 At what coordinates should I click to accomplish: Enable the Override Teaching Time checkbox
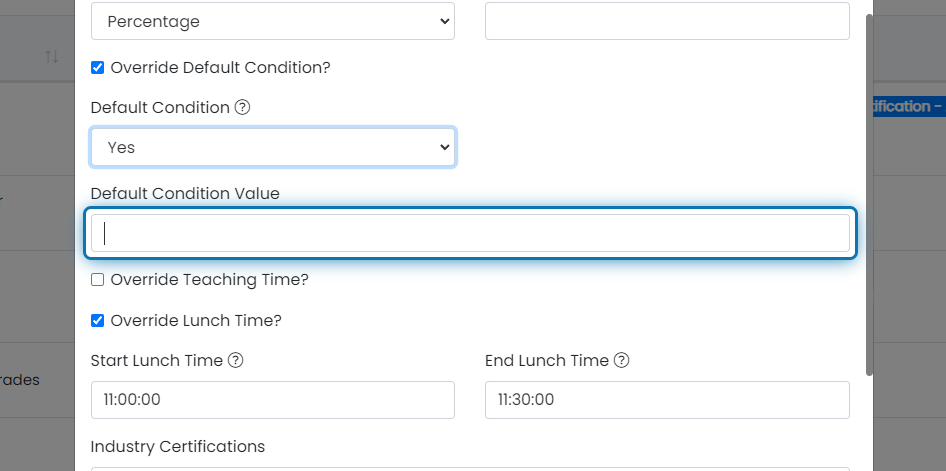98,280
